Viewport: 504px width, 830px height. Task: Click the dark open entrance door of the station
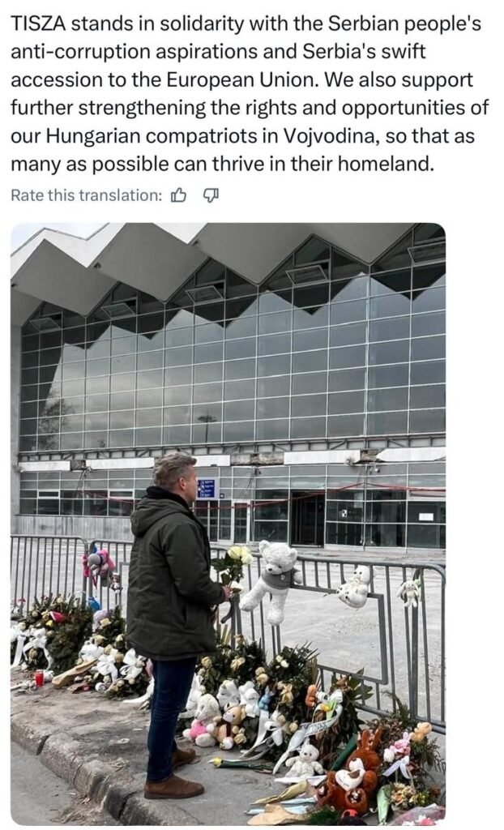click(307, 519)
